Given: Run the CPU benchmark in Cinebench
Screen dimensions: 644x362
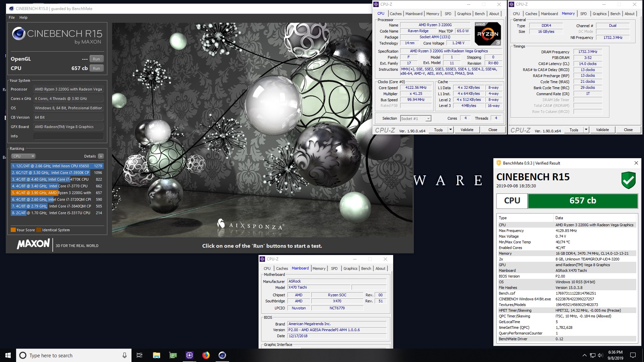Looking at the screenshot, I should [x=96, y=68].
